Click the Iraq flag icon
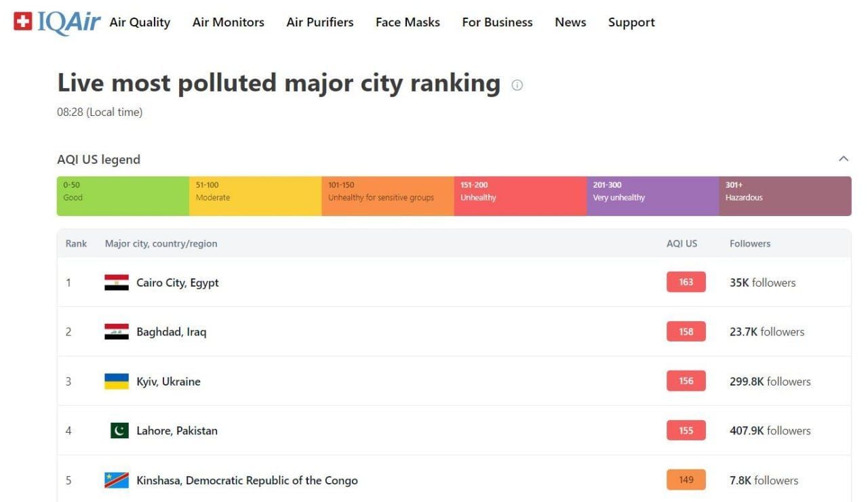Viewport: 868px width, 502px height. [x=117, y=332]
